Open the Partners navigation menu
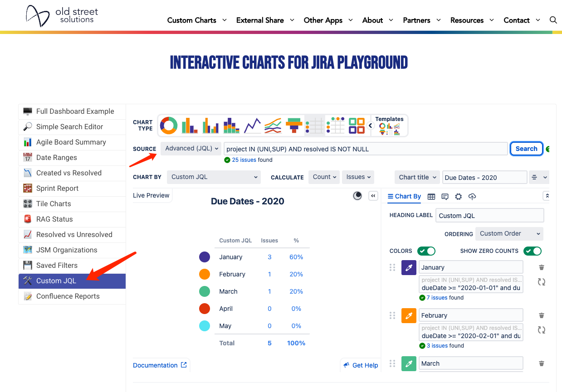This screenshot has height=392, width=562. pyautogui.click(x=422, y=20)
